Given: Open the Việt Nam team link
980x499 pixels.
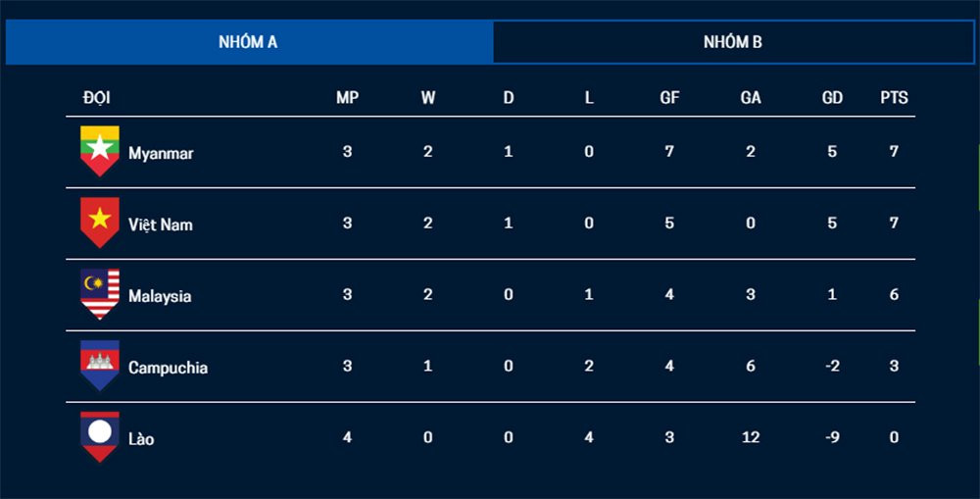Looking at the screenshot, I should pyautogui.click(x=161, y=225).
